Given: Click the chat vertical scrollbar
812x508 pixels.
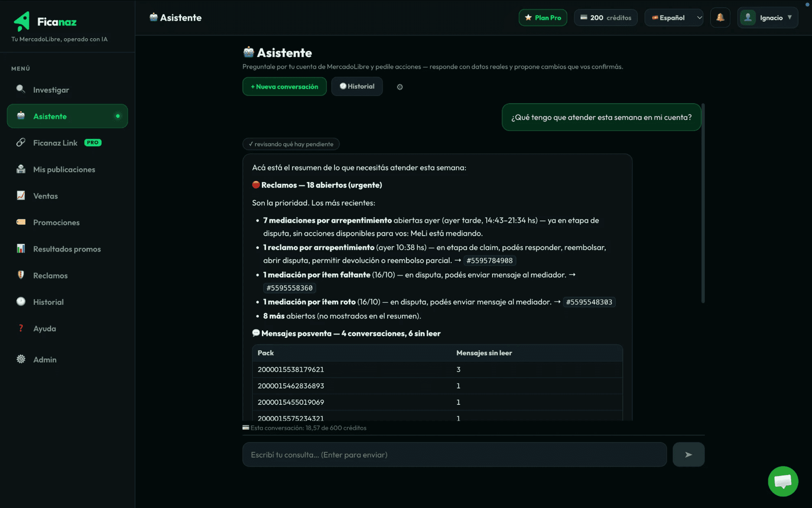Looking at the screenshot, I should [703, 203].
